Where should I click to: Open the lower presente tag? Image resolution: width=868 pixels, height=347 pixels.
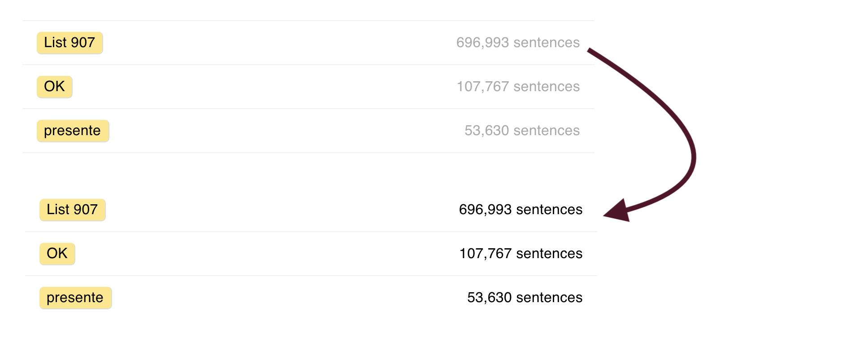pos(75,297)
